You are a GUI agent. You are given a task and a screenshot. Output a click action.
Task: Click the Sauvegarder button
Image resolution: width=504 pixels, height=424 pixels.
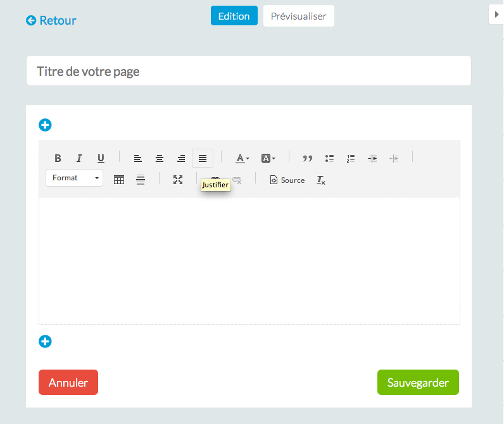418,382
